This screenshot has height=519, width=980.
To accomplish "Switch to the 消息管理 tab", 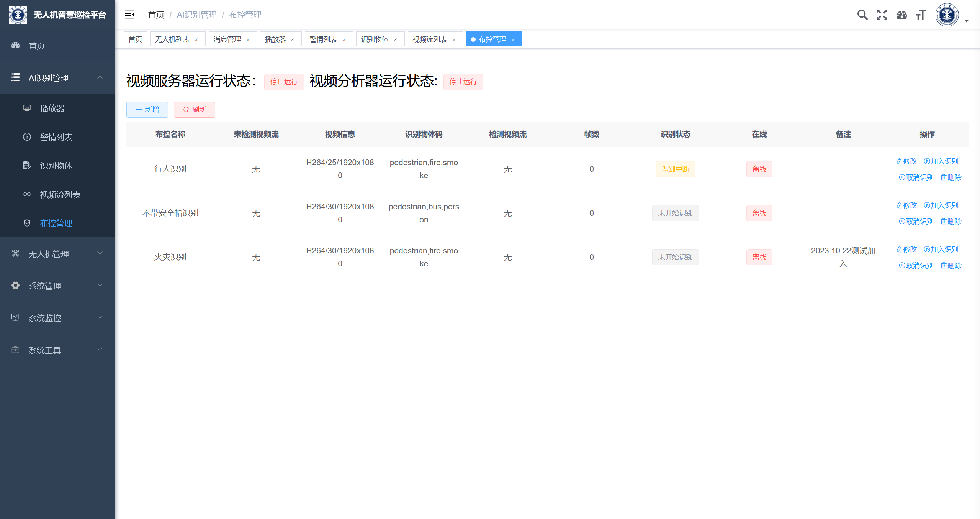I will 227,39.
